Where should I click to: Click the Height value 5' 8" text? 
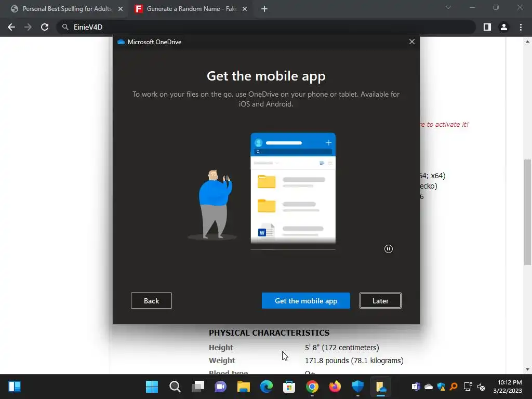[x=342, y=348]
